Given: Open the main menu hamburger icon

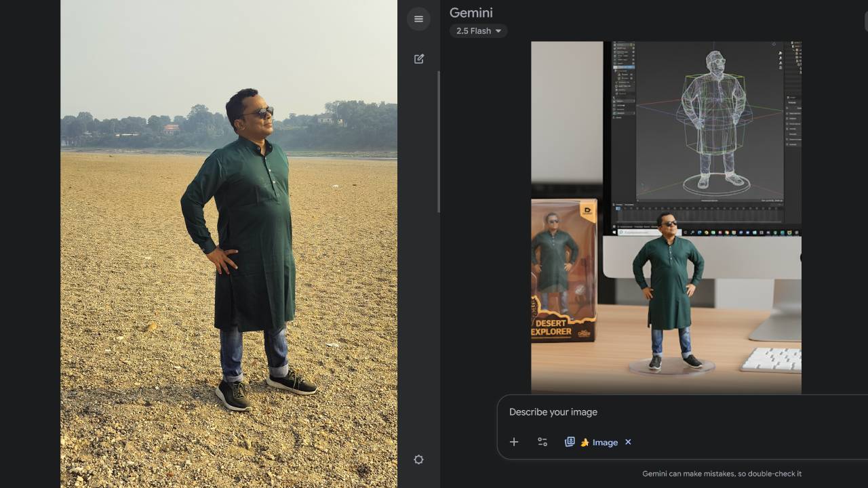Looking at the screenshot, I should [418, 19].
